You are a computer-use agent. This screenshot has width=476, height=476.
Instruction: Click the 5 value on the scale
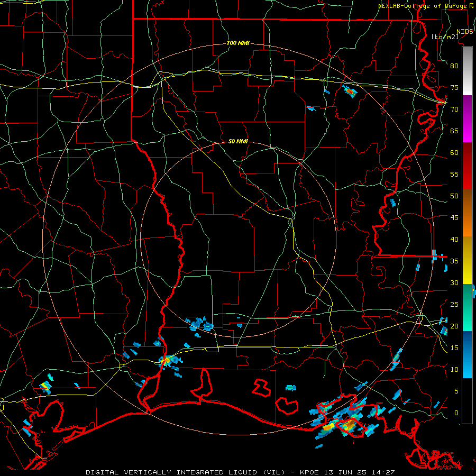coord(456,391)
